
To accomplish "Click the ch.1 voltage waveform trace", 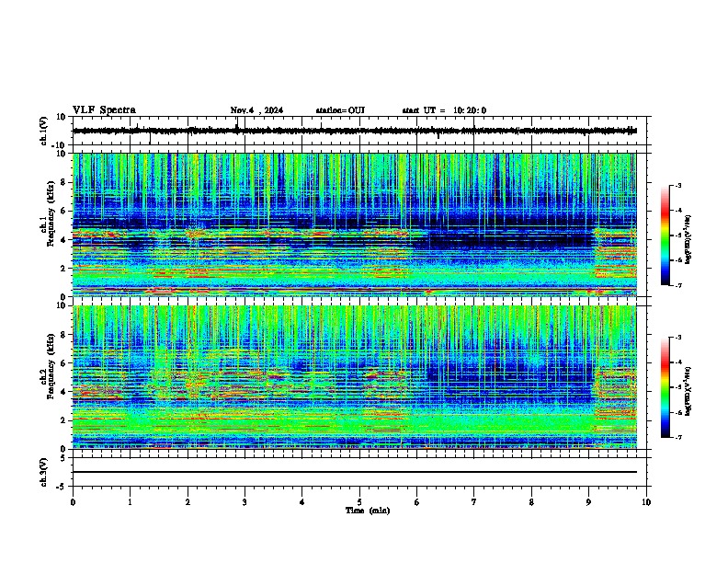I will point(355,131).
